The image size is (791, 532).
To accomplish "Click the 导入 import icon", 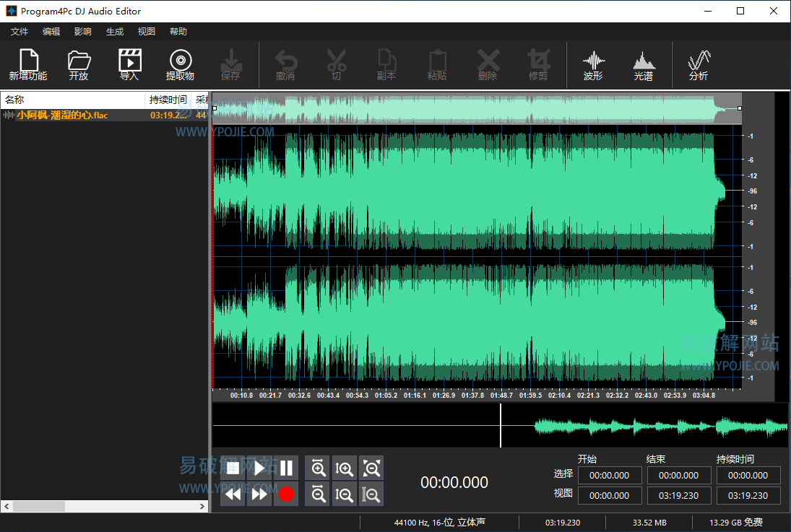I will click(129, 65).
